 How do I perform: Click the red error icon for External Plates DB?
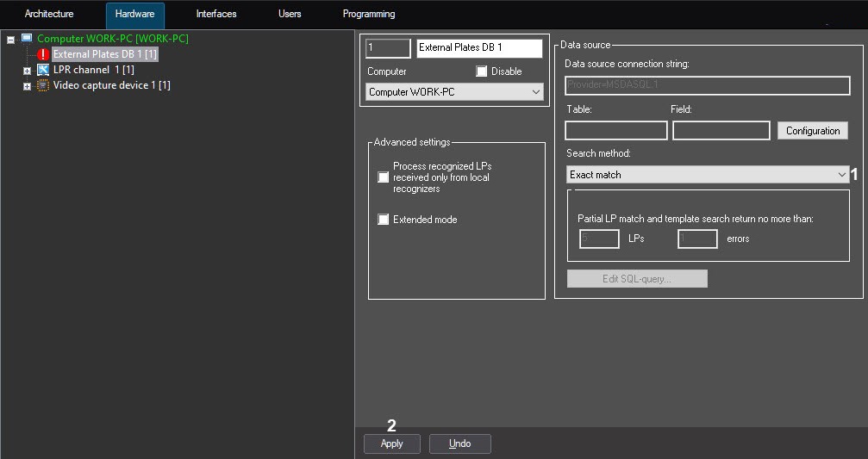pyautogui.click(x=43, y=54)
